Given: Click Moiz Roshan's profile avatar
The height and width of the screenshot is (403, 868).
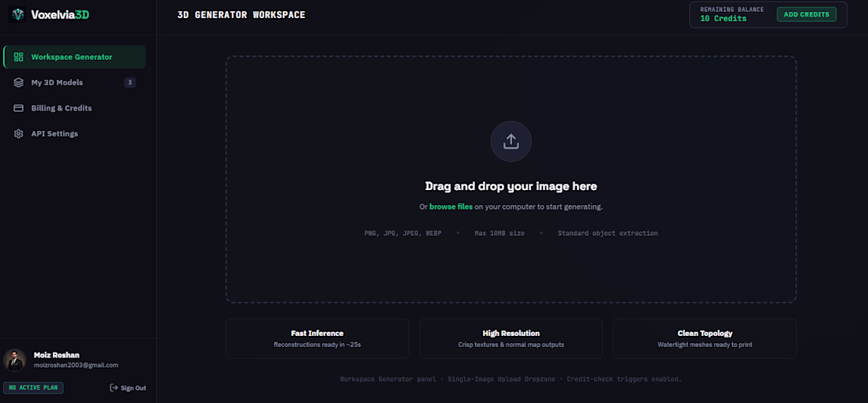Looking at the screenshot, I should pos(15,360).
